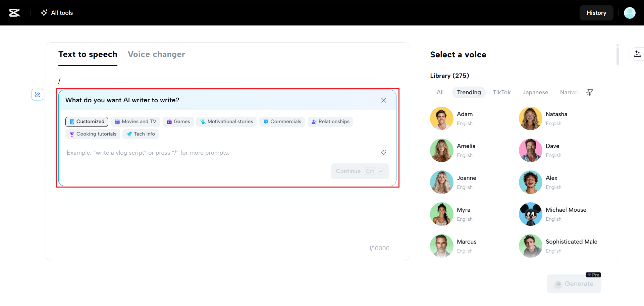Show the Japanese voices filter
Image resolution: width=644 pixels, height=306 pixels.
coord(535,92)
